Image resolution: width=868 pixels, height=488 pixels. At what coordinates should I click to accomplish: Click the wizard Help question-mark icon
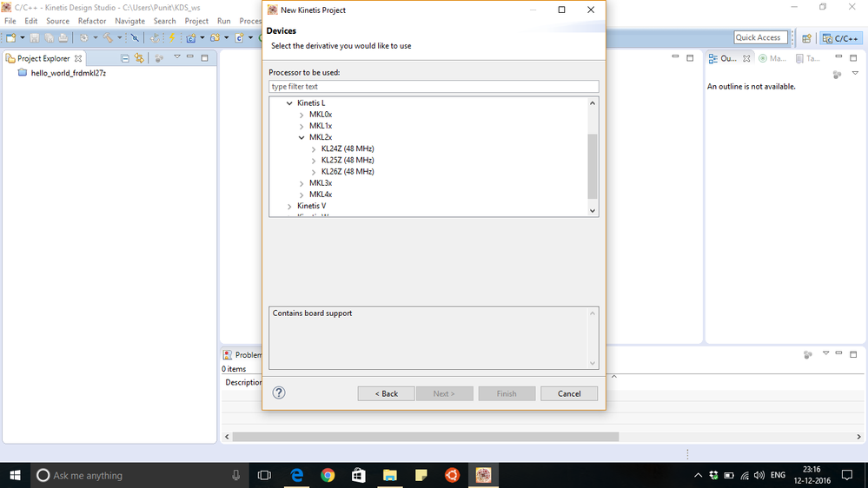coord(279,392)
